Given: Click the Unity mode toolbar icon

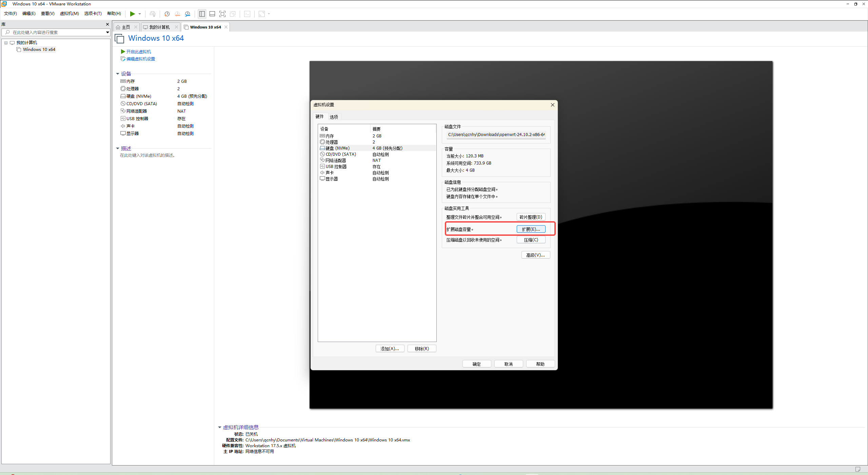Looking at the screenshot, I should (x=233, y=14).
